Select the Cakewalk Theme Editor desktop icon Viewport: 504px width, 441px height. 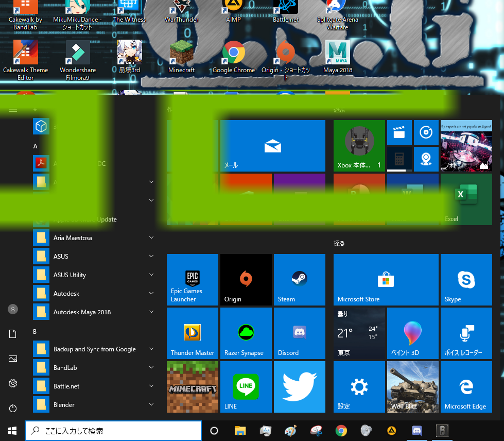(25, 60)
